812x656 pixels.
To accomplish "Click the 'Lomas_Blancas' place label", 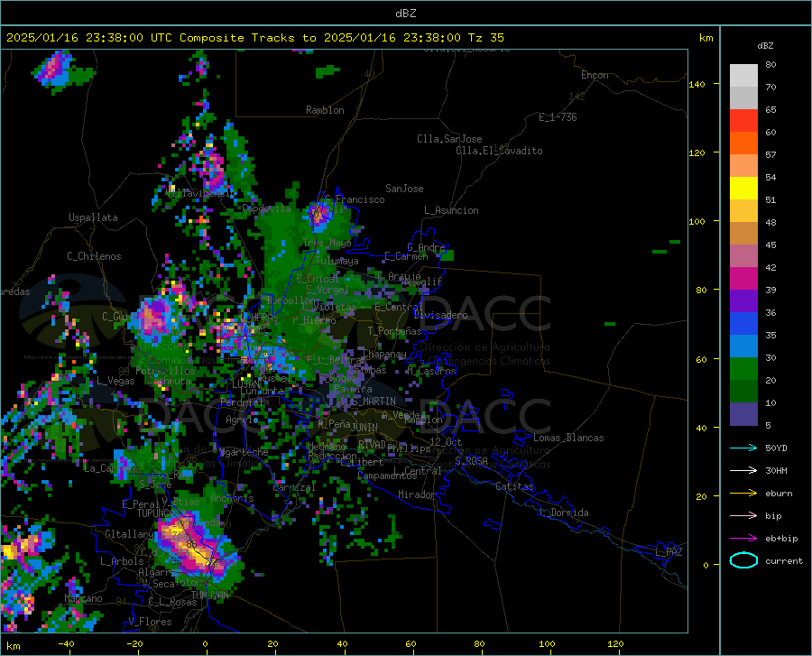I will 568,438.
